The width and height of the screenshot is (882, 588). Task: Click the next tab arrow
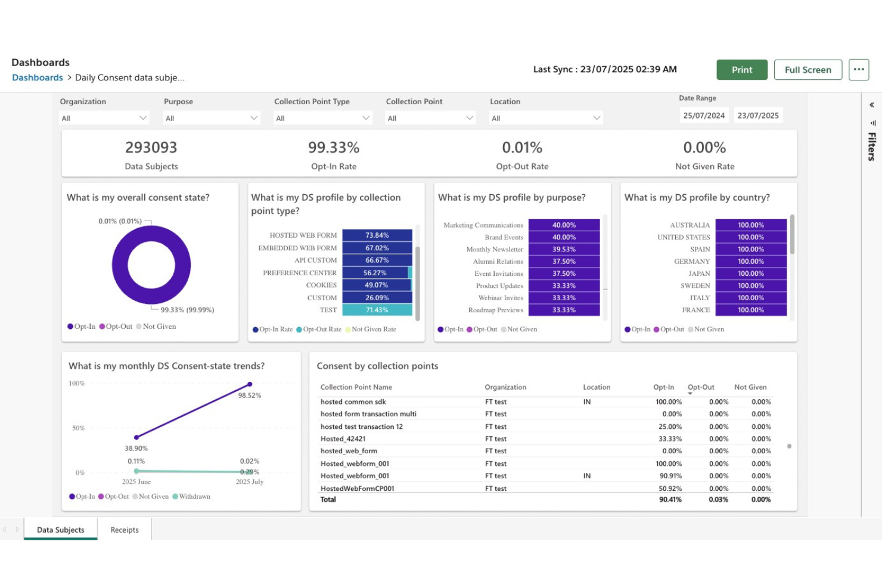(17, 529)
